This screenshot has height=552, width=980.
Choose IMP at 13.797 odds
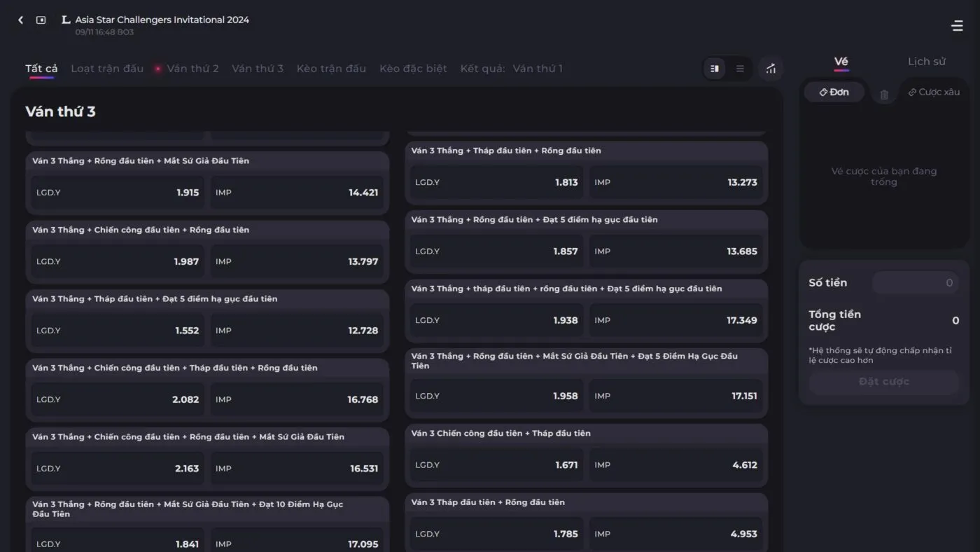pyautogui.click(x=297, y=262)
